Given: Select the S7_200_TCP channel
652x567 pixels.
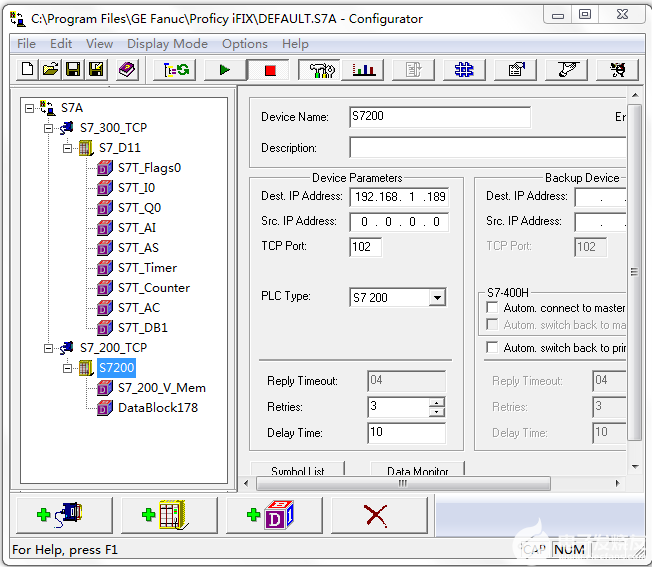Looking at the screenshot, I should click(x=113, y=348).
